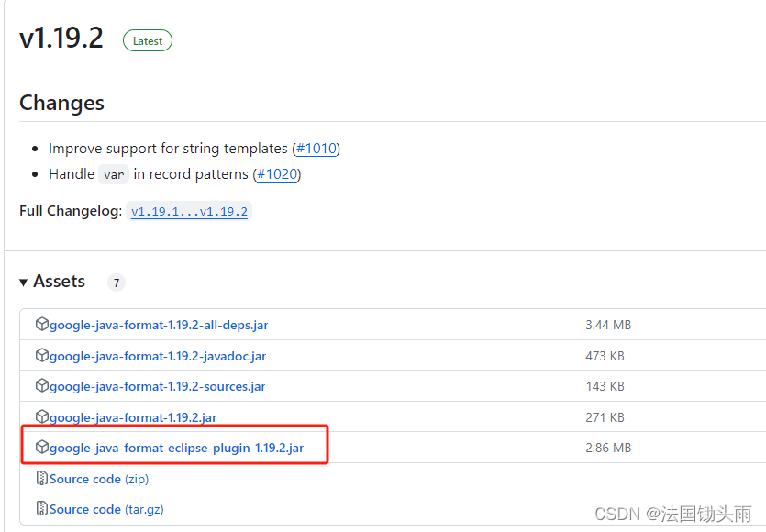The width and height of the screenshot is (766, 532).
Task: Download Source code (zip)
Action: point(99,479)
